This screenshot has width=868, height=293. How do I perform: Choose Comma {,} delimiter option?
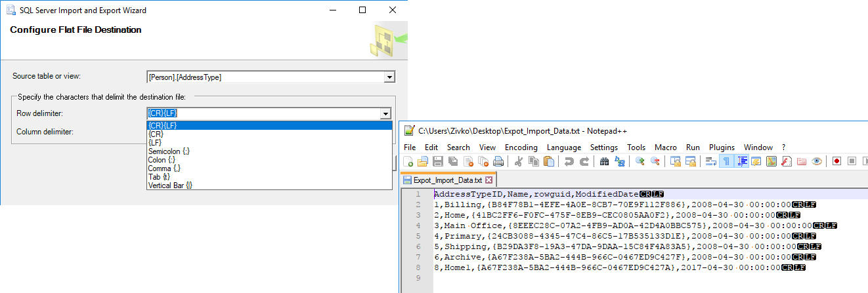(269, 168)
